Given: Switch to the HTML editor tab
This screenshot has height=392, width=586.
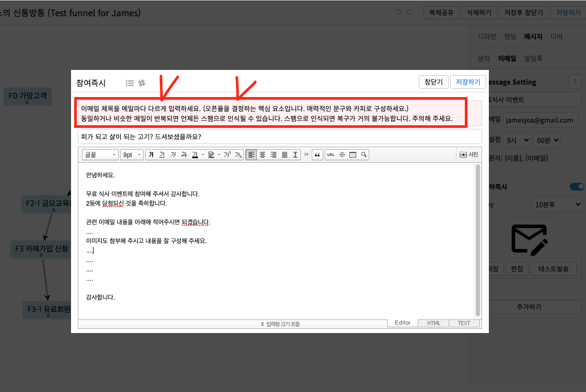Looking at the screenshot, I should (433, 323).
